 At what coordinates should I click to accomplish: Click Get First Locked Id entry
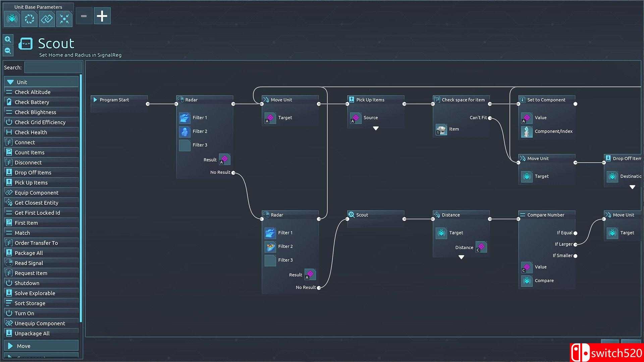coord(41,213)
